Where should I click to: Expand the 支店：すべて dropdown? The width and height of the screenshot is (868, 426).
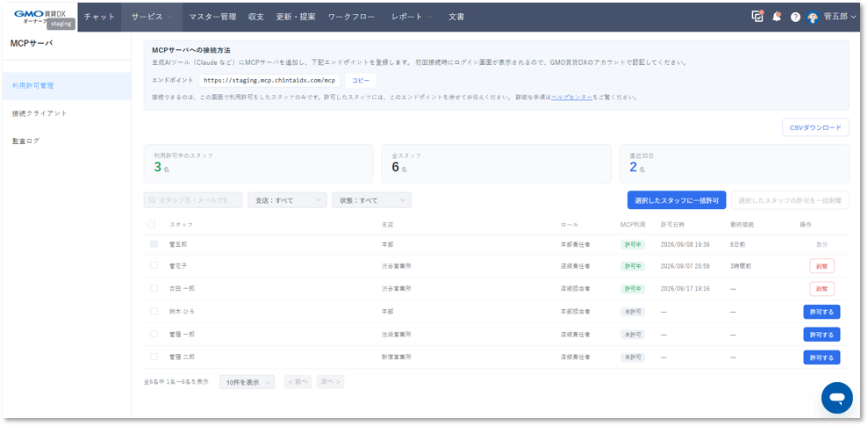coord(287,200)
